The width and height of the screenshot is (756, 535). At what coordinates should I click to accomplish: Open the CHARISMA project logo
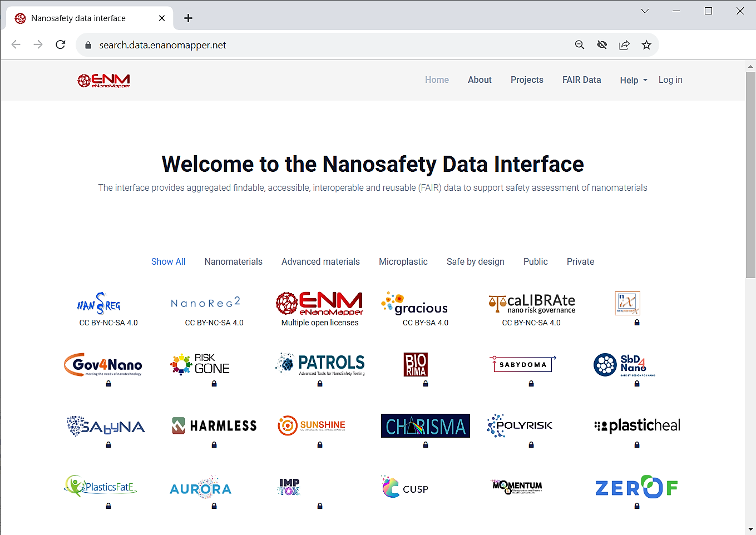[x=425, y=426]
